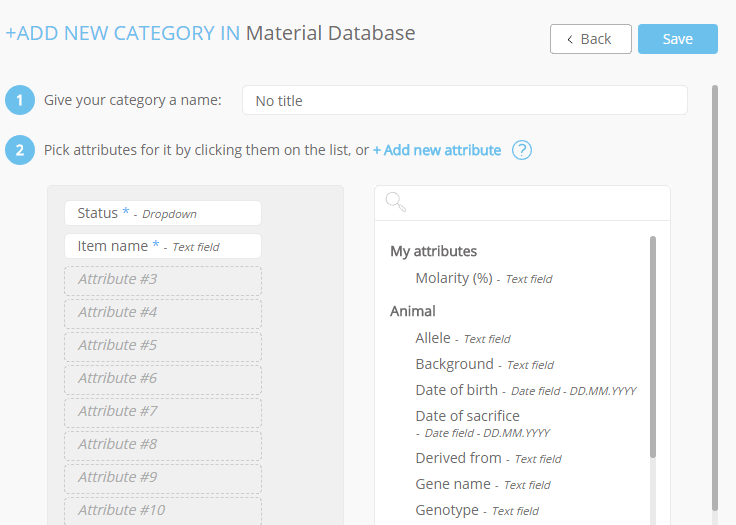
Task: Click the page's main vertical scrollbar
Action: pyautogui.click(x=714, y=298)
